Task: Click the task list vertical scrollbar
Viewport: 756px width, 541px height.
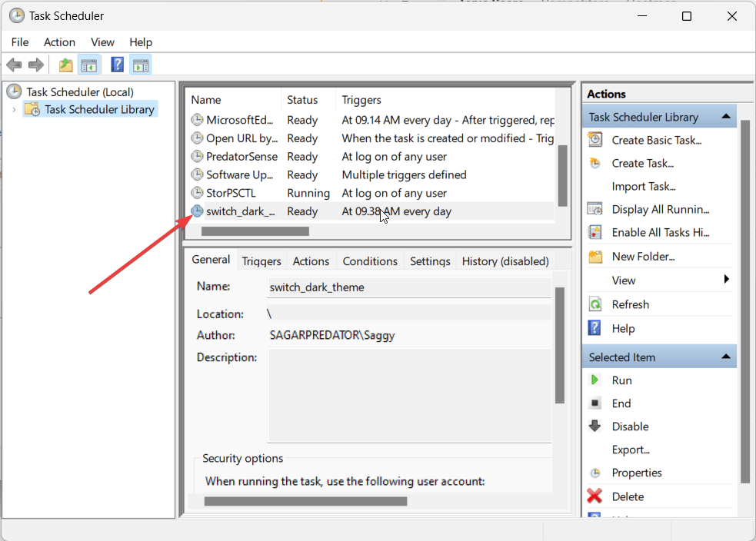Action: [562, 175]
